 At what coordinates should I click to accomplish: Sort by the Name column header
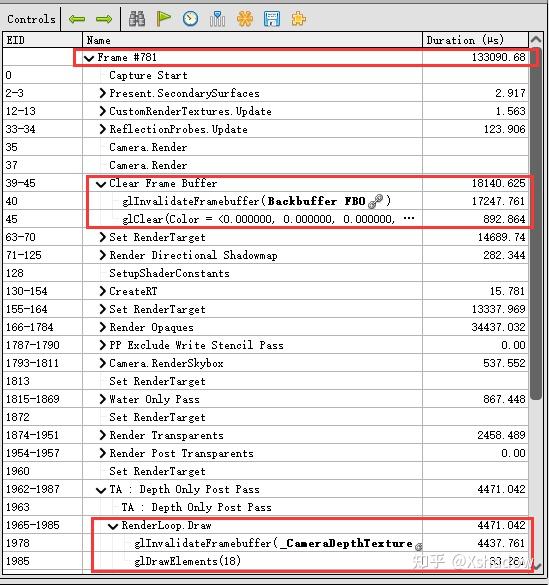pyautogui.click(x=252, y=40)
